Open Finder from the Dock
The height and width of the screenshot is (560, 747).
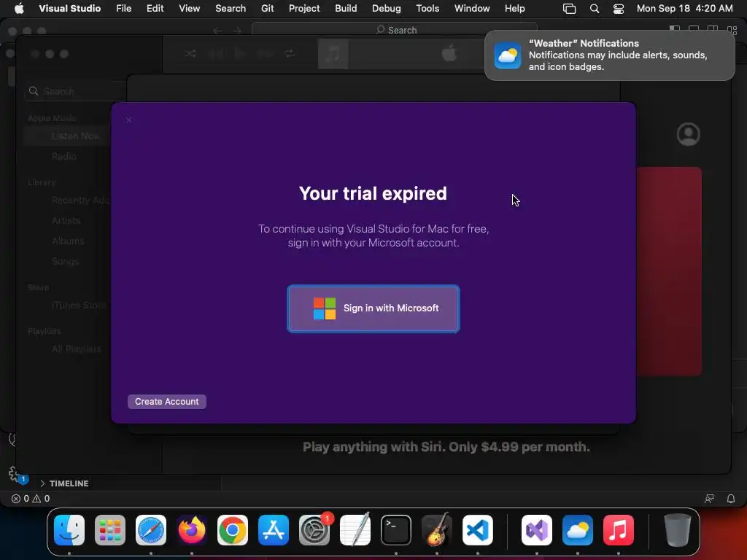(69, 530)
